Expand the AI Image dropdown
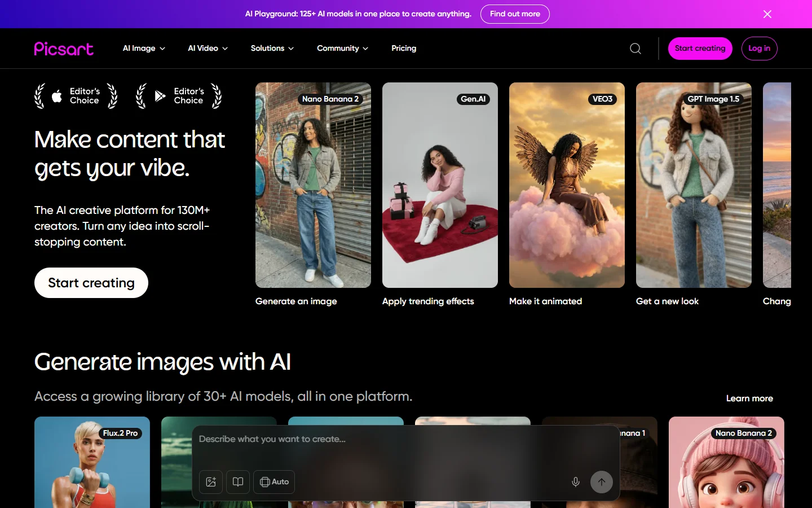 point(143,49)
